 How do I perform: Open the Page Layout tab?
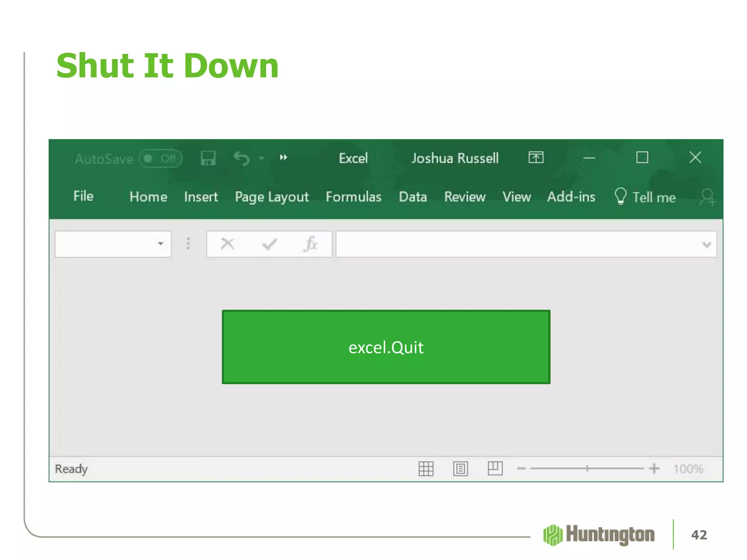point(272,197)
